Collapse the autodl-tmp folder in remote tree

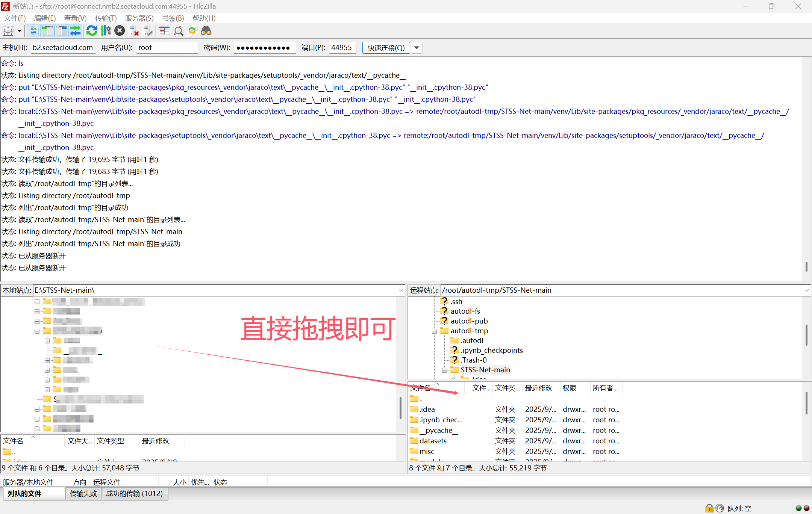tap(434, 331)
